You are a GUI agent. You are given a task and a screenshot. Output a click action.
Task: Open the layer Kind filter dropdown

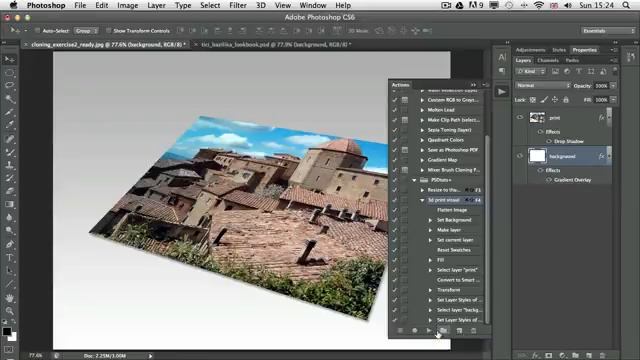pyautogui.click(x=531, y=71)
